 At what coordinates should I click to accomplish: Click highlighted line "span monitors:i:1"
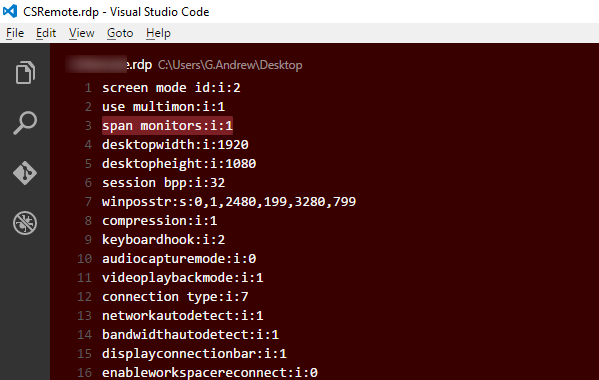pyautogui.click(x=167, y=126)
